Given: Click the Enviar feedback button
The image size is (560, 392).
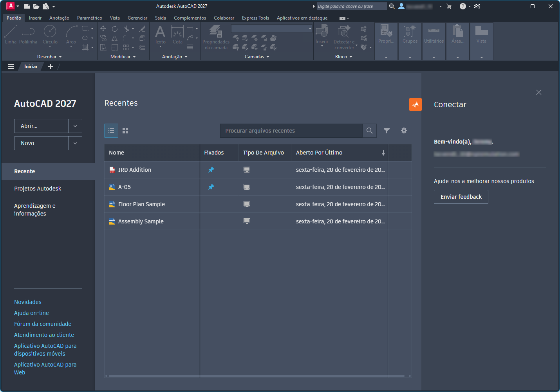Looking at the screenshot, I should click(461, 197).
